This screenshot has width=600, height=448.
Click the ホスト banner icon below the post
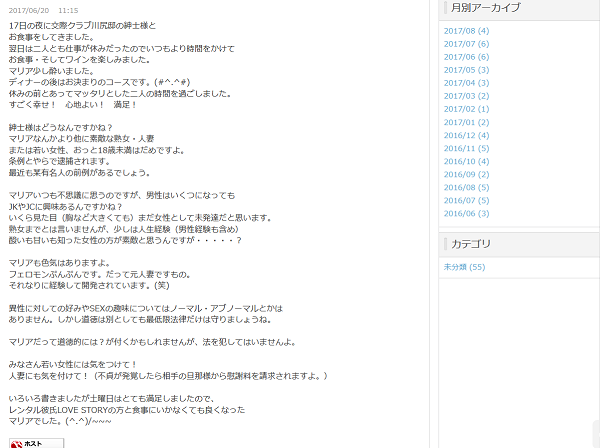pyautogui.click(x=36, y=442)
